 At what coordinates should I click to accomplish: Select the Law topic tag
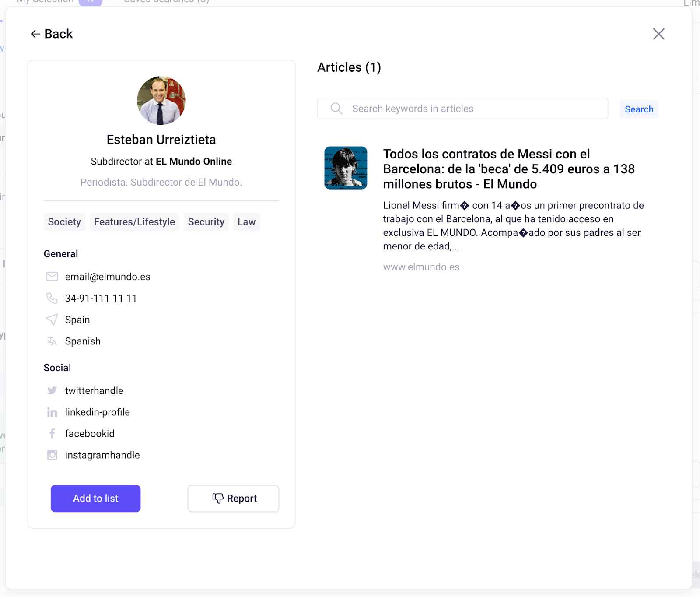tap(246, 222)
